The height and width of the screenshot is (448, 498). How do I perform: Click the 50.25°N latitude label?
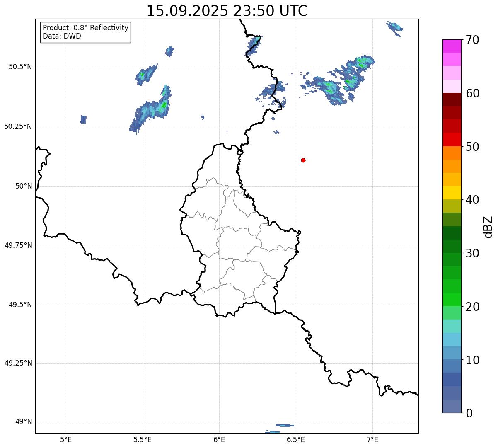(x=18, y=126)
